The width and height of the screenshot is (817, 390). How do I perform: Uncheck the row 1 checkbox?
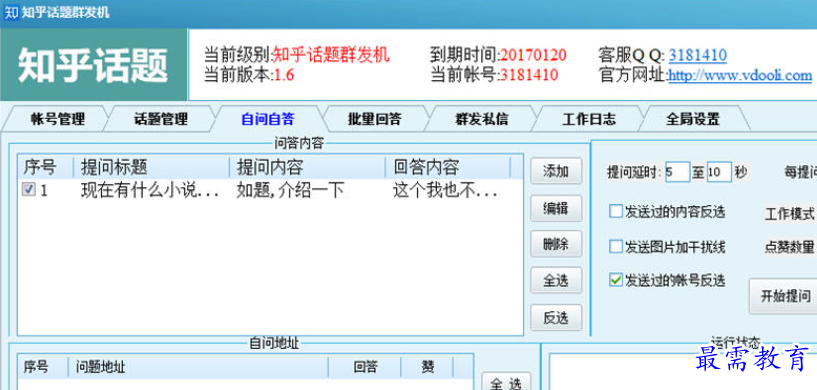coord(28,190)
